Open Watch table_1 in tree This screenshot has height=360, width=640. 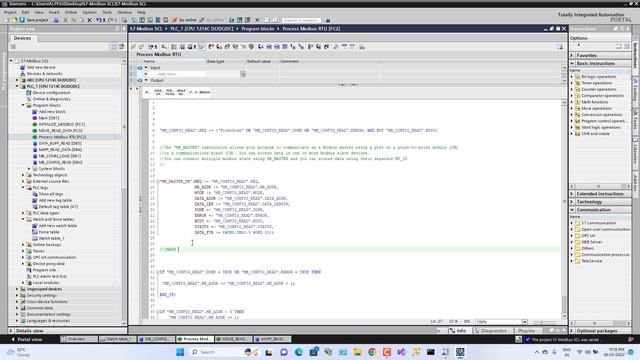tap(51, 238)
